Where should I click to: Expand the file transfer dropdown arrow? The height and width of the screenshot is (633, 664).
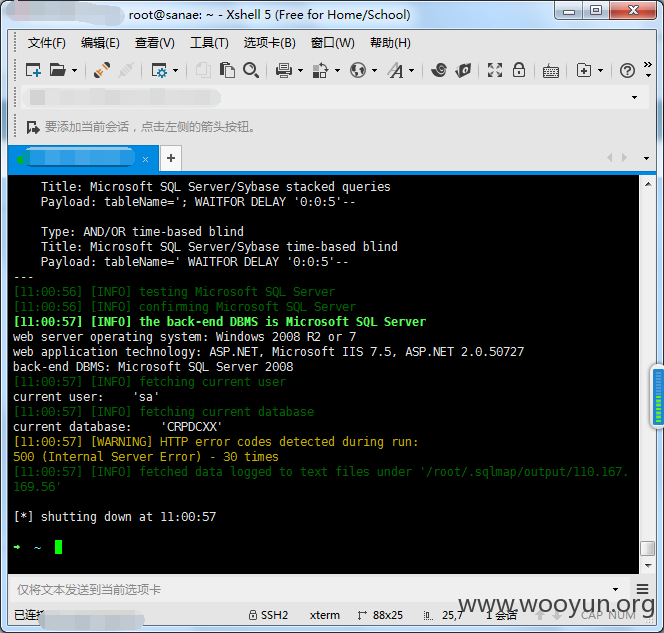tap(338, 70)
